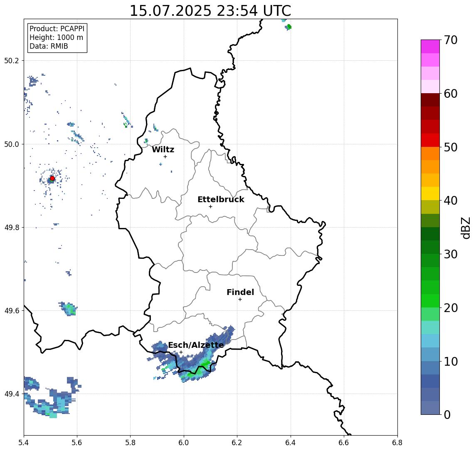476x451 pixels.
Task: Click the echo patch near 5.6 longitude, 49.6 latitude
Action: click(x=69, y=309)
